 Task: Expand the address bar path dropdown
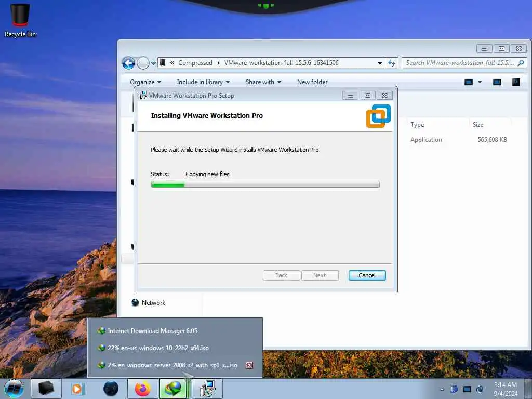380,63
